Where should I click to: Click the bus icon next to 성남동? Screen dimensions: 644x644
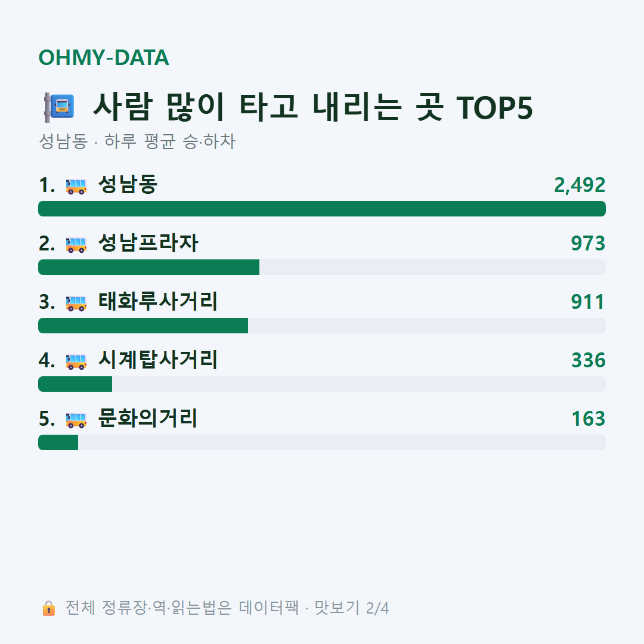coord(76,186)
